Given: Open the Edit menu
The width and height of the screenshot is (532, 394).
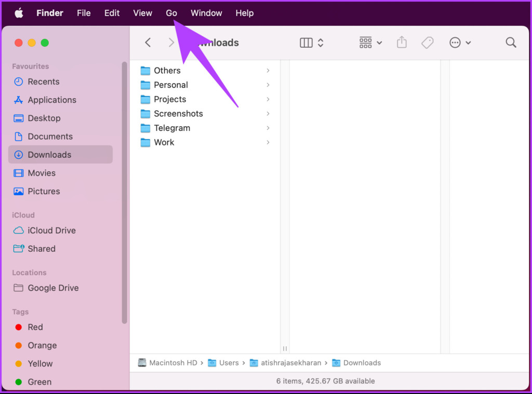Looking at the screenshot, I should point(112,13).
